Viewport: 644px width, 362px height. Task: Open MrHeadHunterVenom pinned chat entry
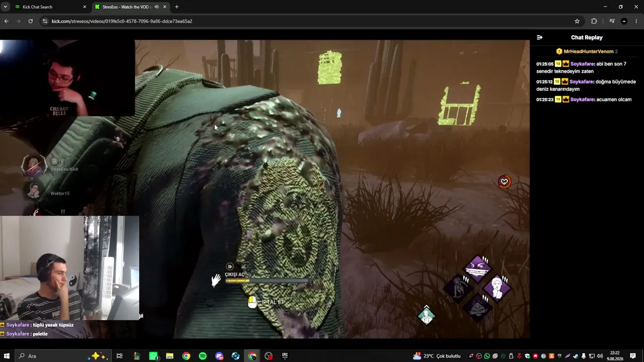587,51
